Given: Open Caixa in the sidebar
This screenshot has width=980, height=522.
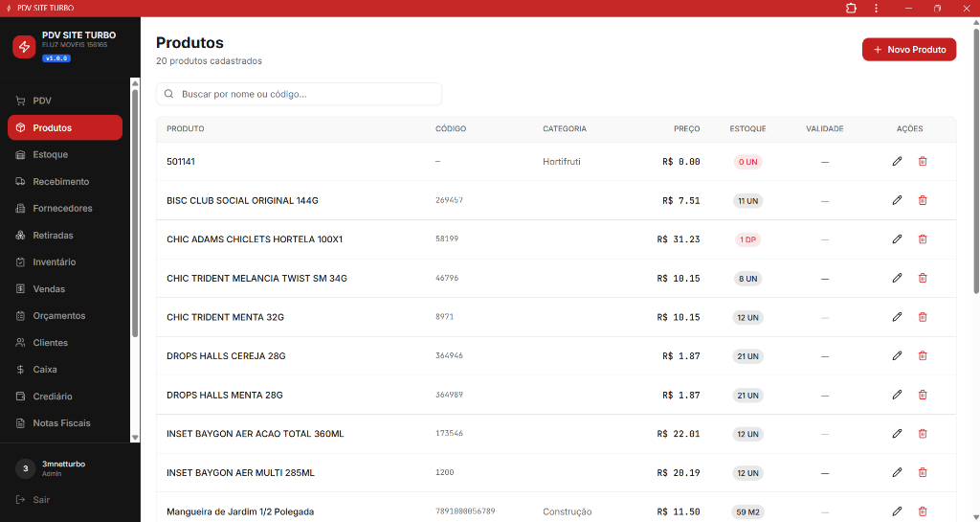Looking at the screenshot, I should (x=65, y=370).
